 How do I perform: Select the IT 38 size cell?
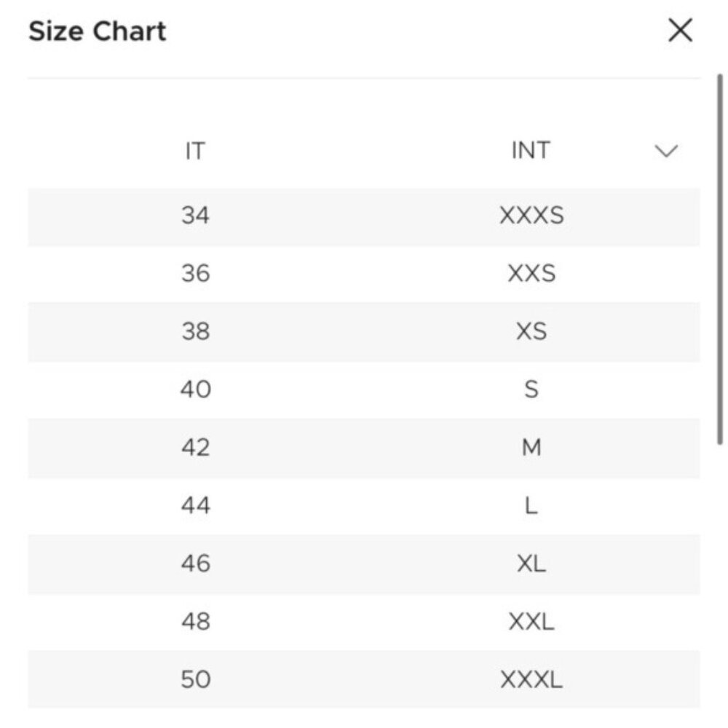click(195, 331)
